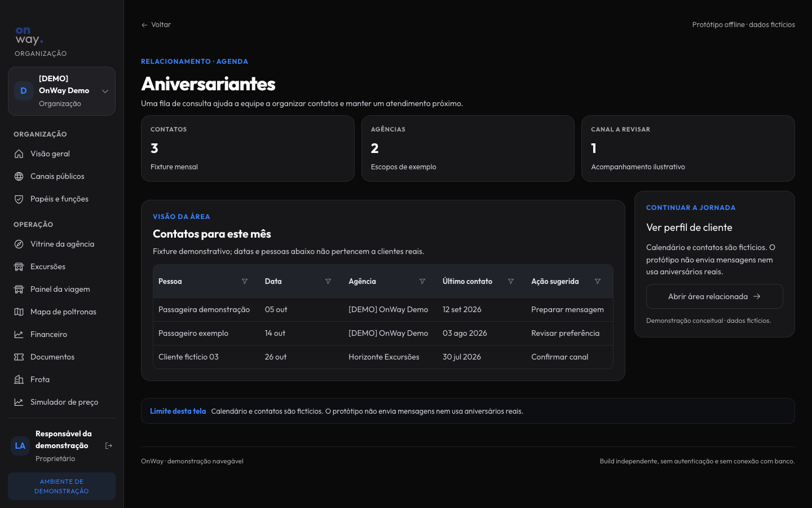This screenshot has height=508, width=812.
Task: Click the Visão geral home icon
Action: pos(19,154)
